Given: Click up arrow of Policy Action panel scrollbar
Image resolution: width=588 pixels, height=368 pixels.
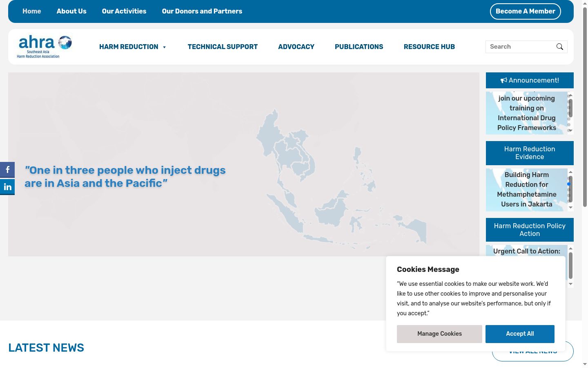Looking at the screenshot, I should (570, 249).
